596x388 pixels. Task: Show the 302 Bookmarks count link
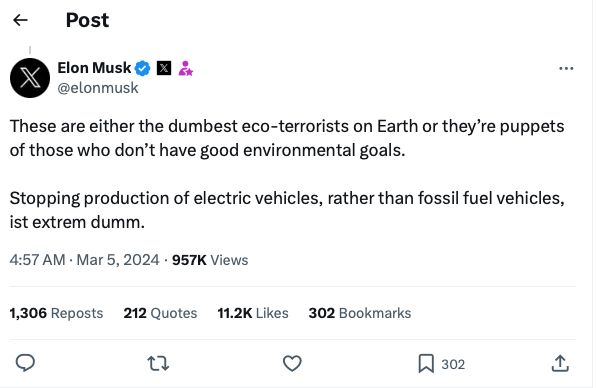point(360,313)
